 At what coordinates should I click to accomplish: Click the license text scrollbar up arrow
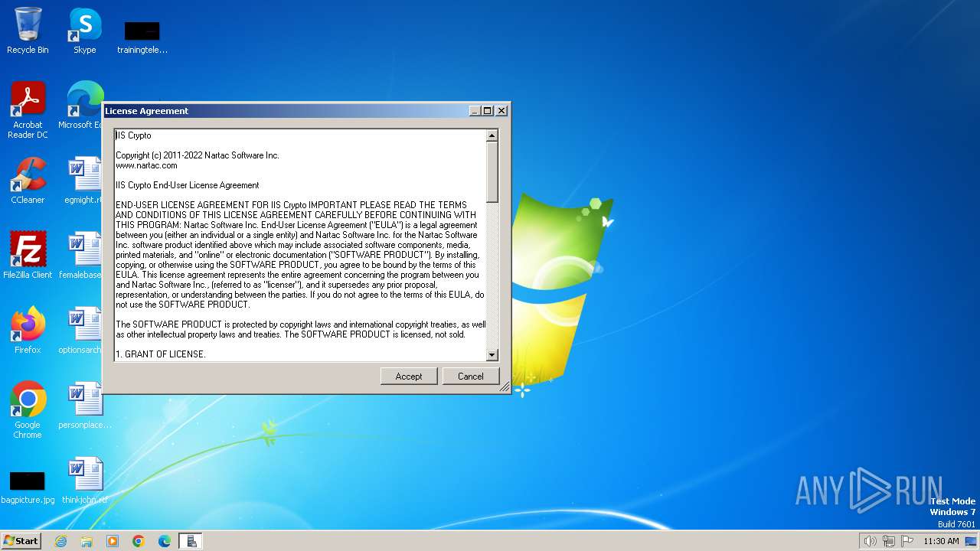(492, 135)
